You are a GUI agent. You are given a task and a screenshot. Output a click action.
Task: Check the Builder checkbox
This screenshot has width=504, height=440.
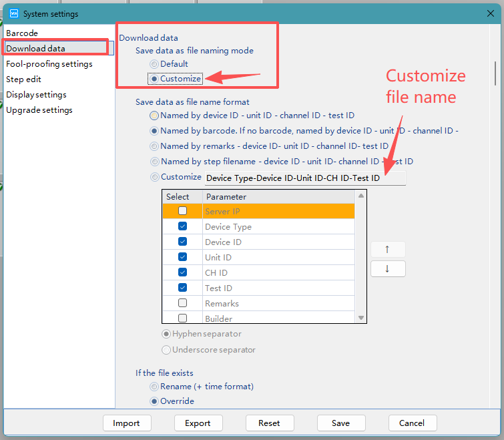tap(182, 318)
